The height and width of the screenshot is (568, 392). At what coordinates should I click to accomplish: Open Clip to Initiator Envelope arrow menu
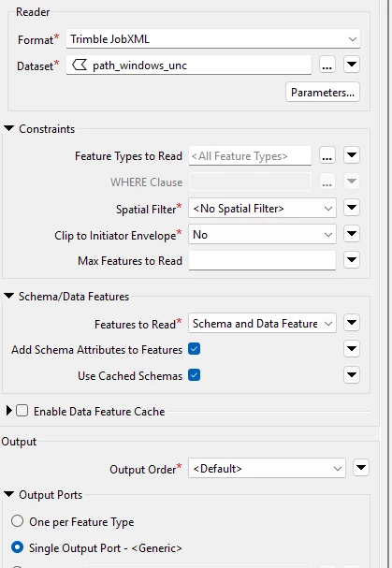352,234
